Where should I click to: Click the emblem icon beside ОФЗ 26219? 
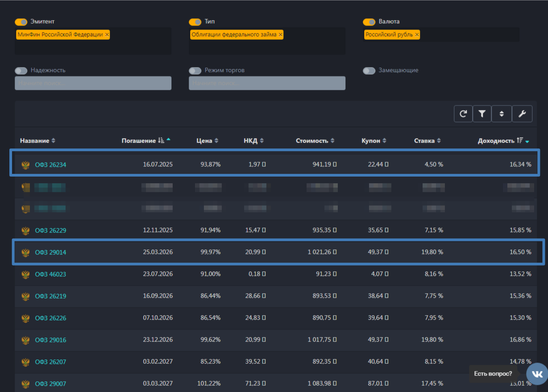26,296
